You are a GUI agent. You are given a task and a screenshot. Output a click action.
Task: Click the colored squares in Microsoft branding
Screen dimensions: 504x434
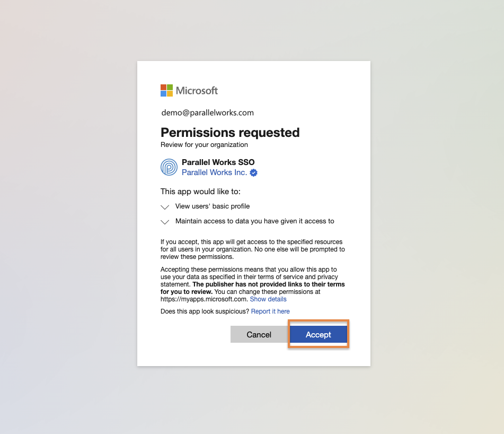pos(165,90)
